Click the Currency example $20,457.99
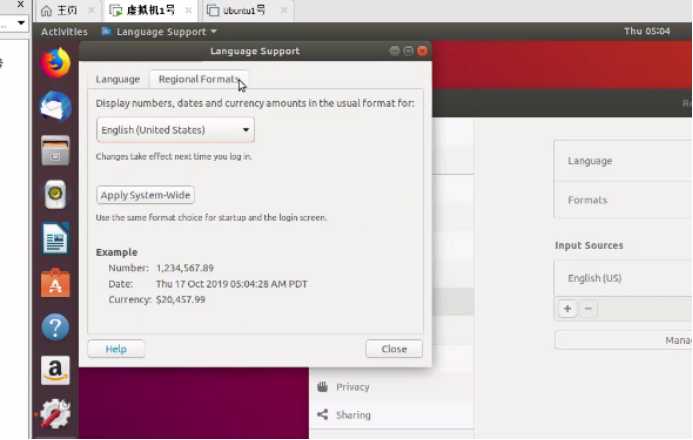This screenshot has width=693, height=440. (x=180, y=299)
